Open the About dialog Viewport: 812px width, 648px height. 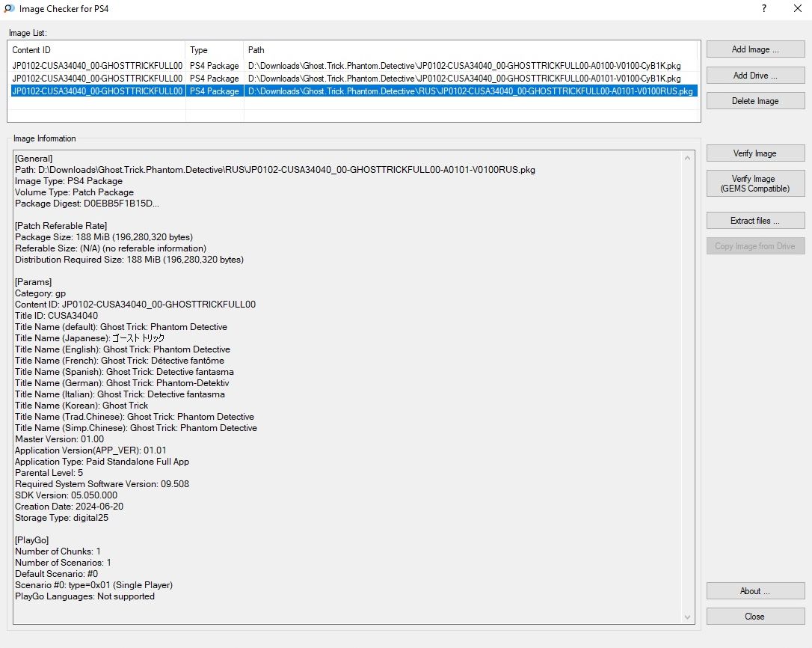755,591
